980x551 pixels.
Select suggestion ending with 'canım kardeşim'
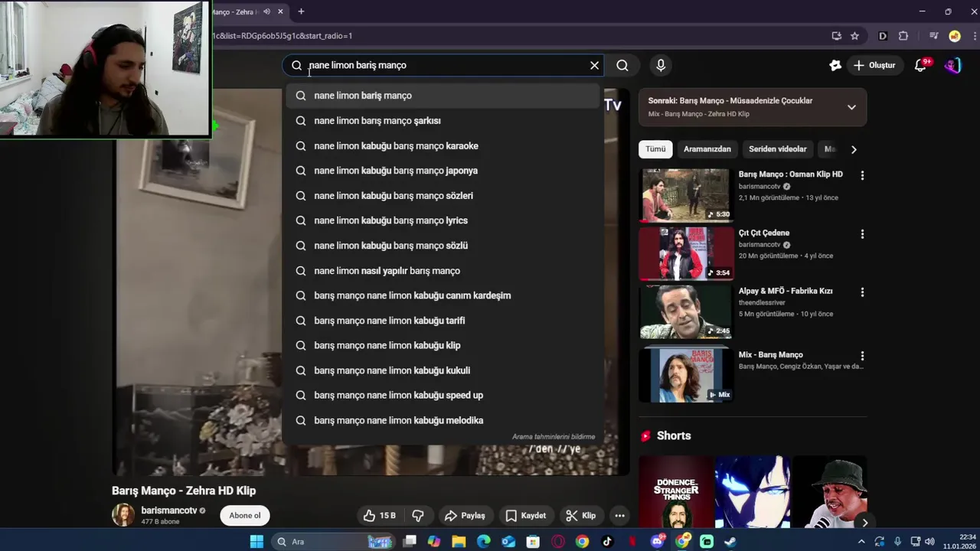[443, 295]
